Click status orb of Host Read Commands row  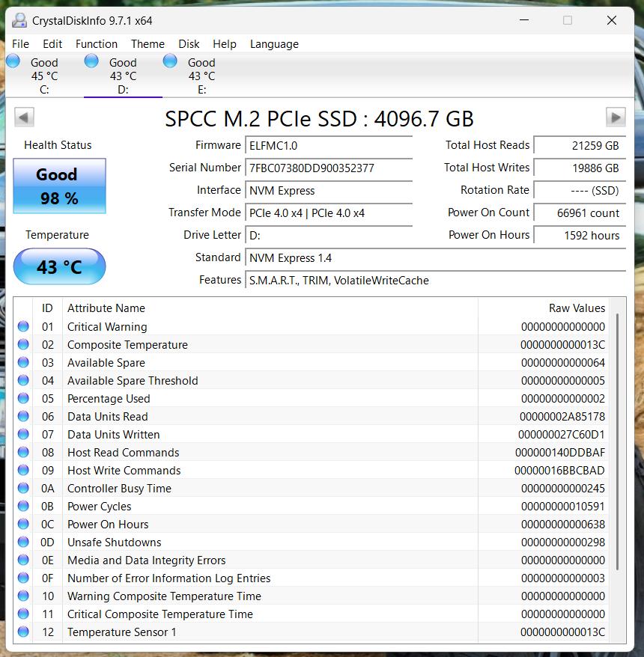(23, 453)
